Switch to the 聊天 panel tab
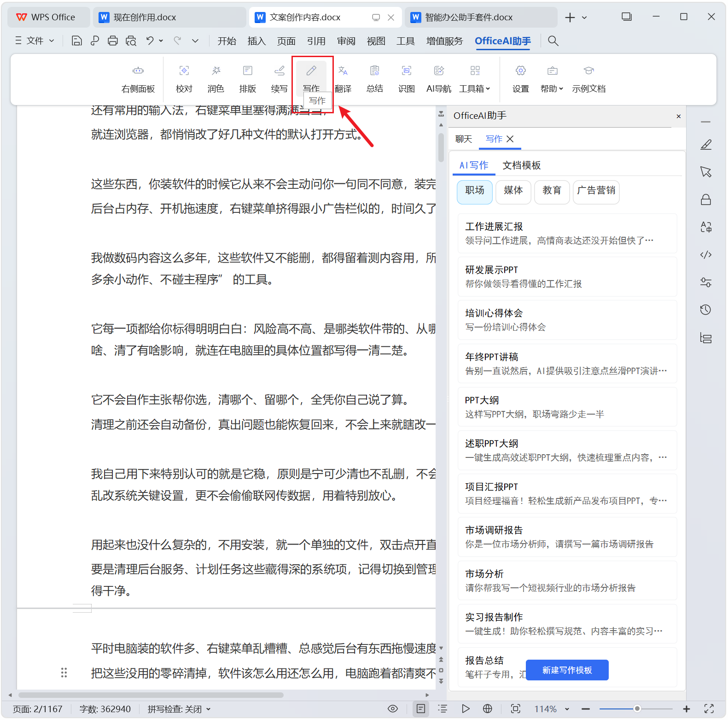The height and width of the screenshot is (720, 728). pyautogui.click(x=464, y=139)
